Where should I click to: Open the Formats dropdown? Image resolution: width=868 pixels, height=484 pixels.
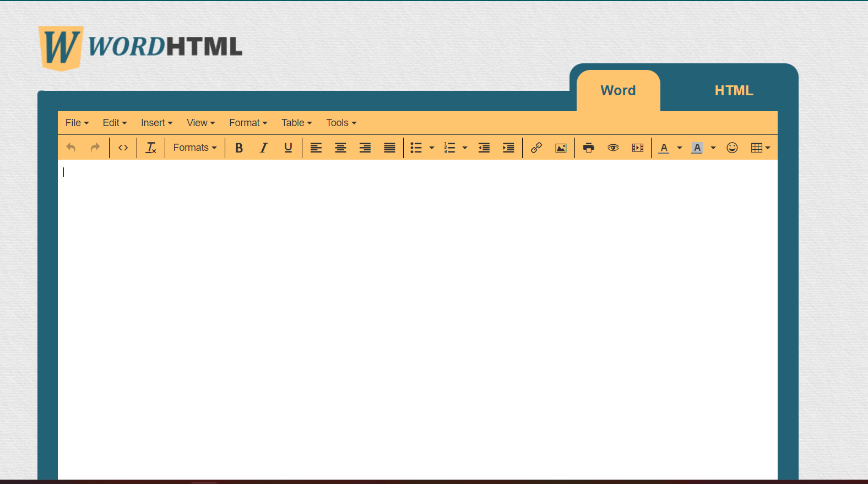point(195,148)
